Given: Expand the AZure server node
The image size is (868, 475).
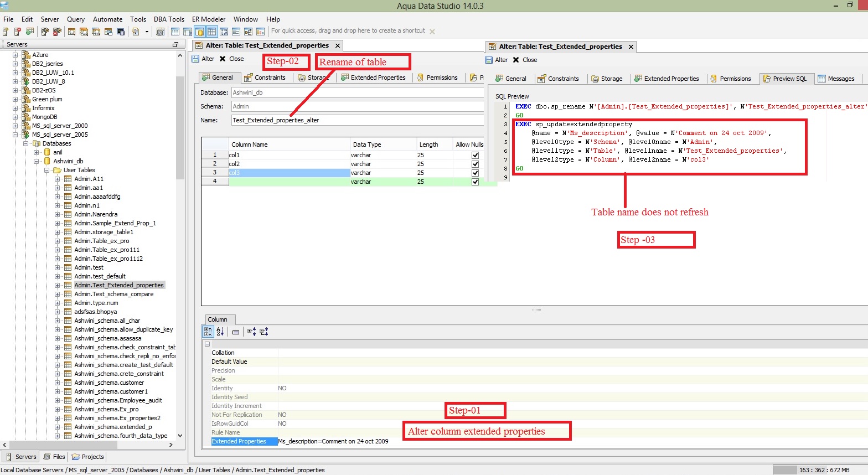Looking at the screenshot, I should (15, 55).
